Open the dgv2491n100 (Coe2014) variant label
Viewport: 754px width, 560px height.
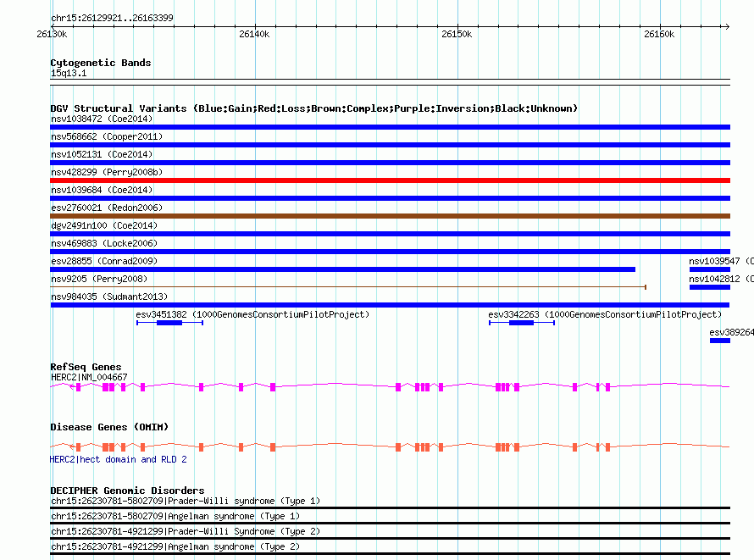[104, 225]
